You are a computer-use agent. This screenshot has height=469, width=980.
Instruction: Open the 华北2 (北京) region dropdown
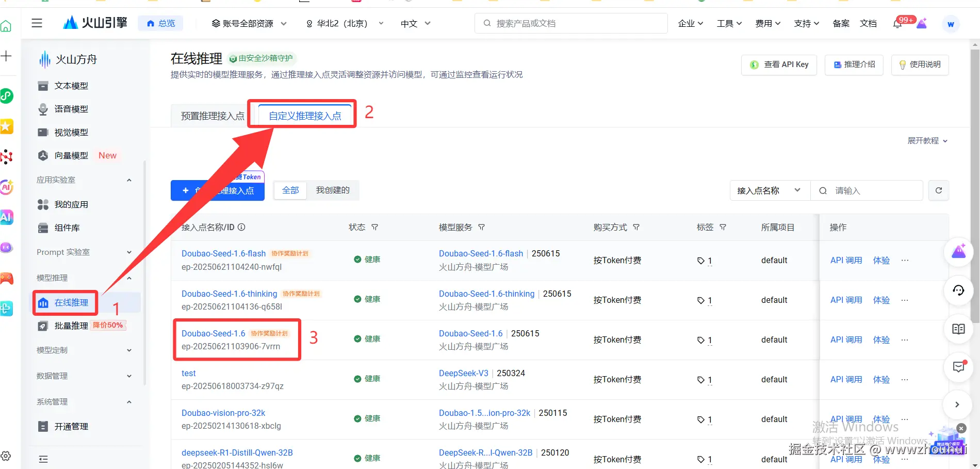point(345,23)
